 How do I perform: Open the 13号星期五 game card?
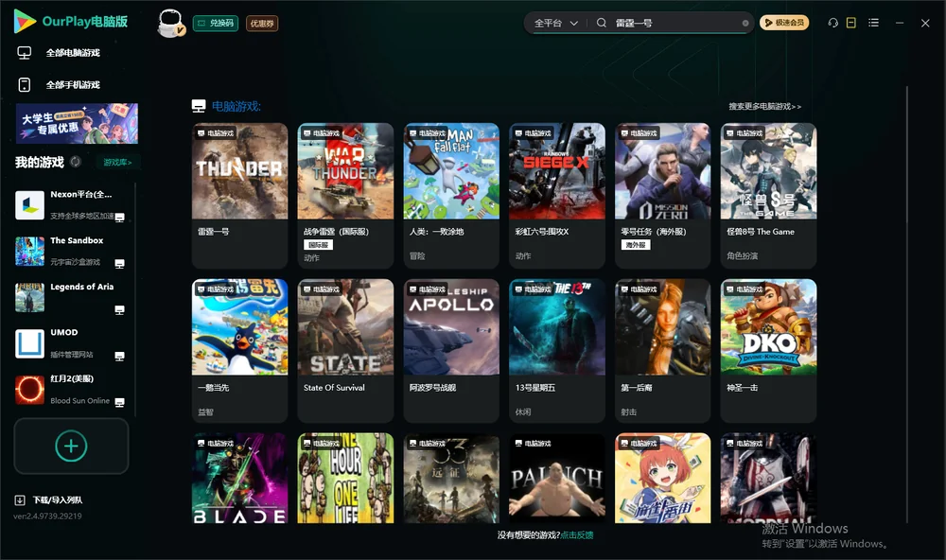coord(557,351)
